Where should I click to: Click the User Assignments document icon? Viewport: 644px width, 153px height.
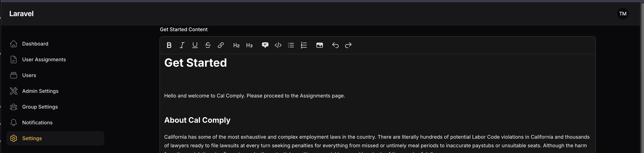pos(13,59)
